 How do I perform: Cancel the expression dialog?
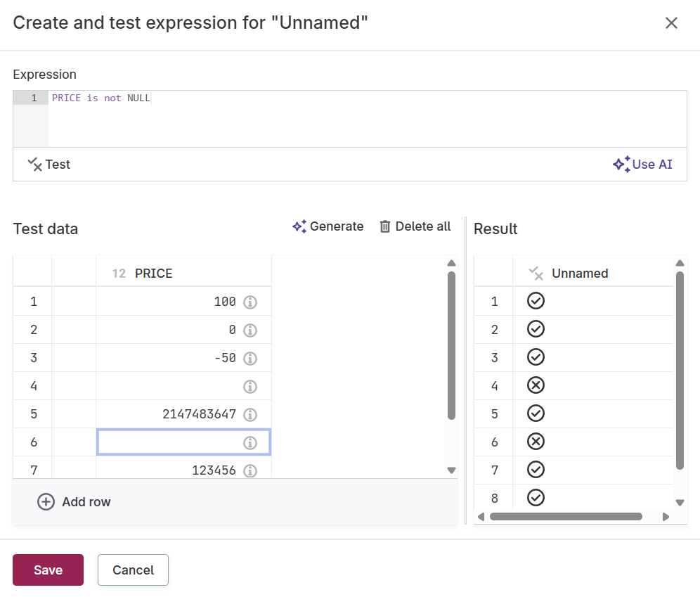tap(133, 570)
